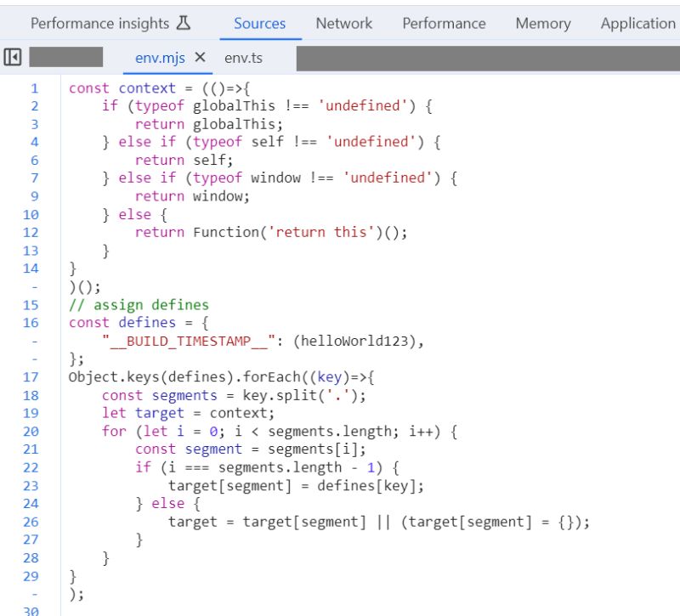
Task: Collapse the navigator sidebar panel
Action: point(12,56)
